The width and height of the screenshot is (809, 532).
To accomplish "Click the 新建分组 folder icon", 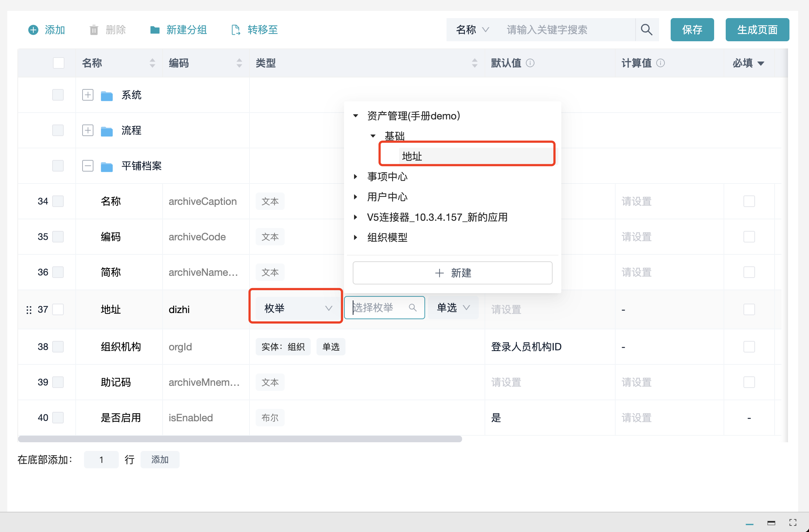I will (x=155, y=30).
